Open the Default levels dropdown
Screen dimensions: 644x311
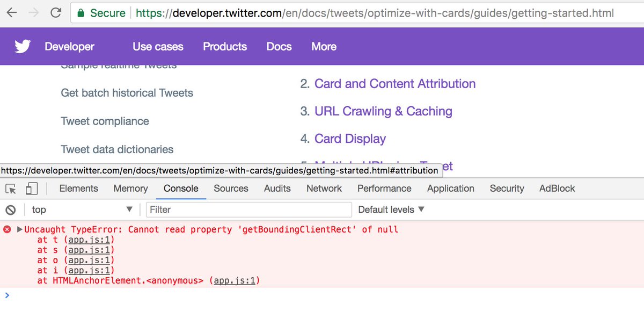click(x=391, y=209)
